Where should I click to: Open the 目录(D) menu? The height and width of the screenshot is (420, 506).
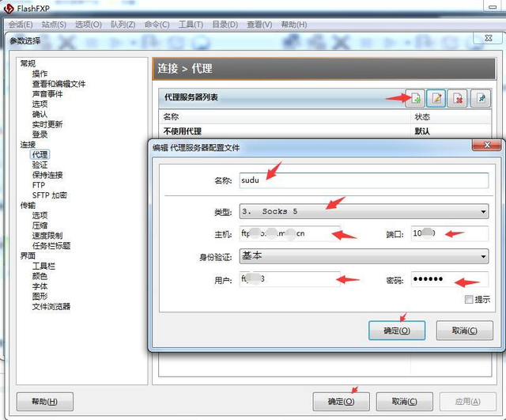(225, 25)
